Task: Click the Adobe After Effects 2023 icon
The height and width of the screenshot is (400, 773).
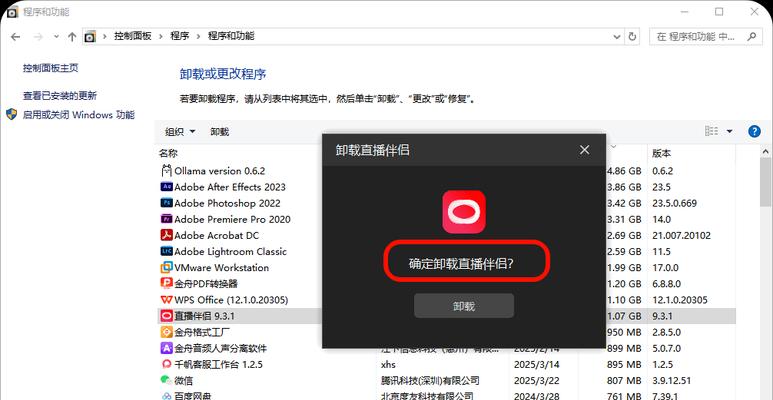Action: click(166, 187)
